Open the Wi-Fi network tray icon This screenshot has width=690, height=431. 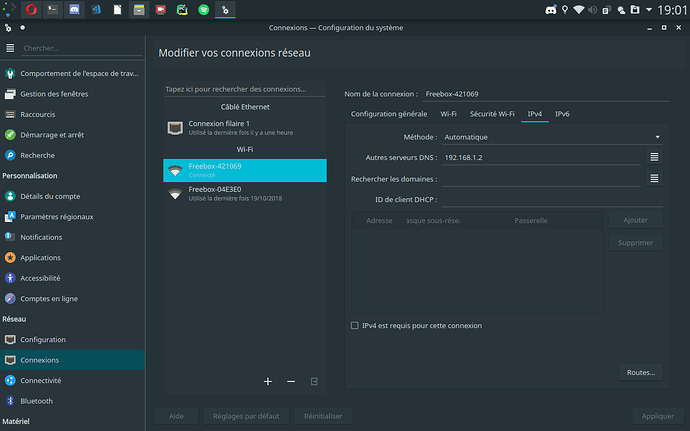tap(579, 10)
